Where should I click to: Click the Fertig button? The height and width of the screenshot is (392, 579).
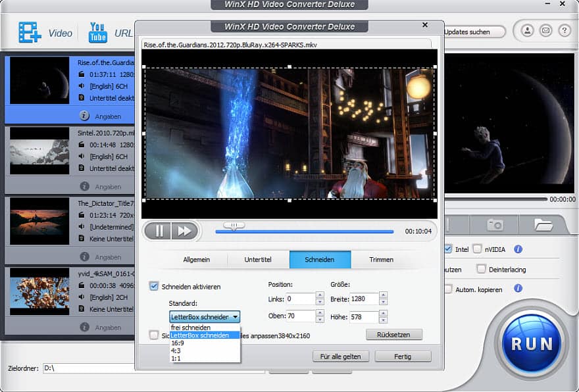403,356
